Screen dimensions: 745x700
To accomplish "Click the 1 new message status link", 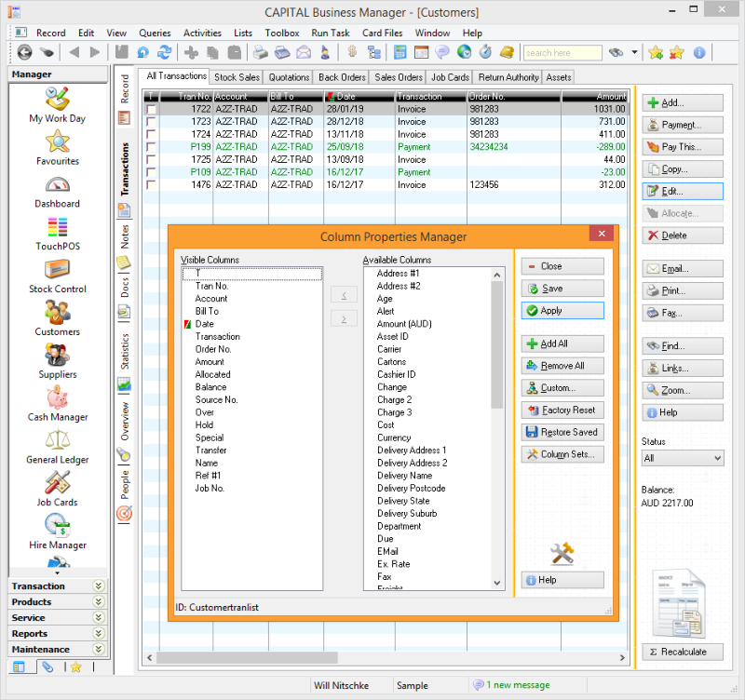I will pos(518,685).
